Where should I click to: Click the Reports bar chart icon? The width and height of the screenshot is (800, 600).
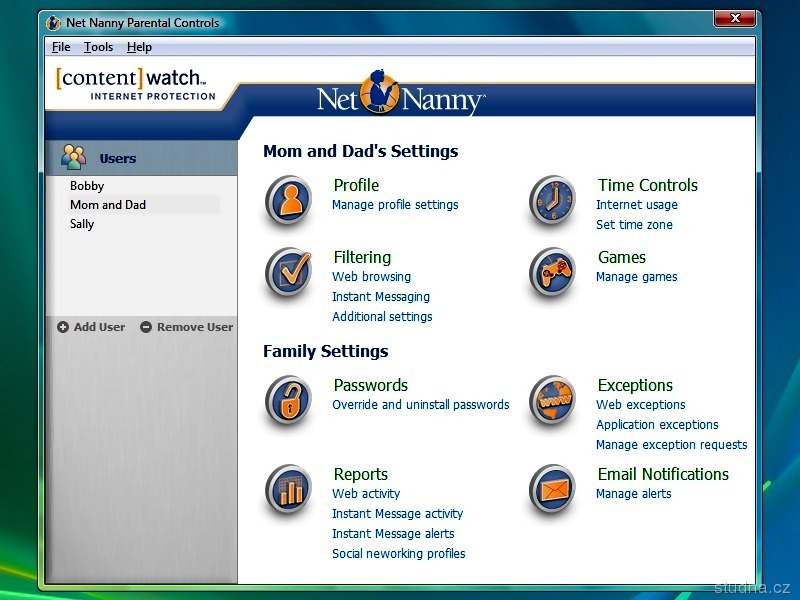(x=288, y=489)
